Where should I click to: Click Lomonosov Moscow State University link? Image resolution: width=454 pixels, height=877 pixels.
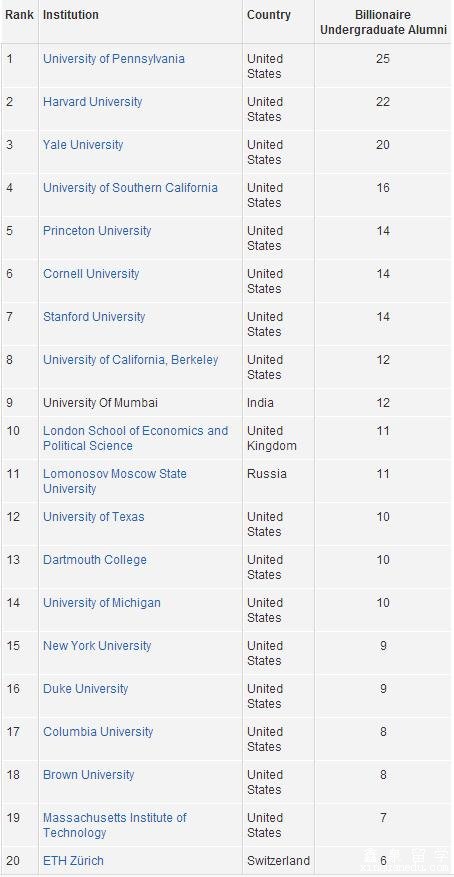click(115, 482)
